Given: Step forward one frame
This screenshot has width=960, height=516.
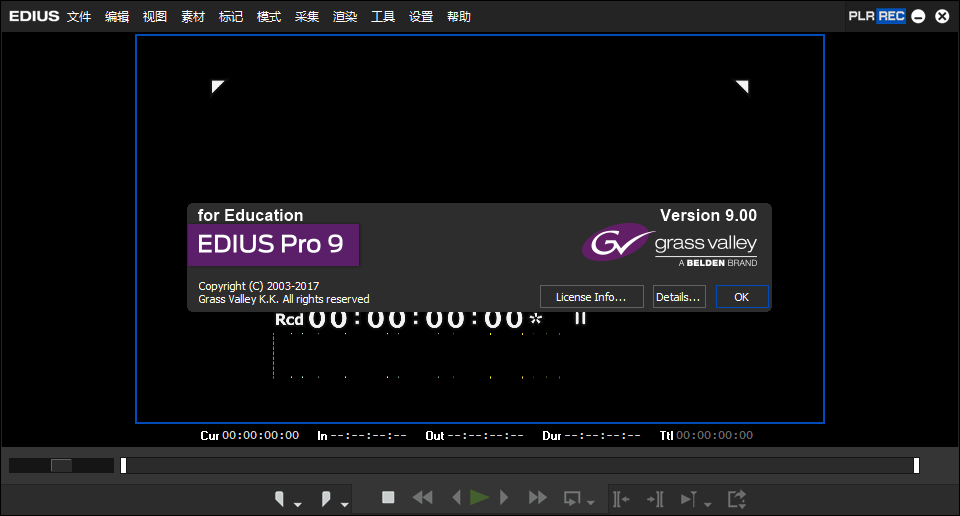Looking at the screenshot, I should pyautogui.click(x=504, y=498).
